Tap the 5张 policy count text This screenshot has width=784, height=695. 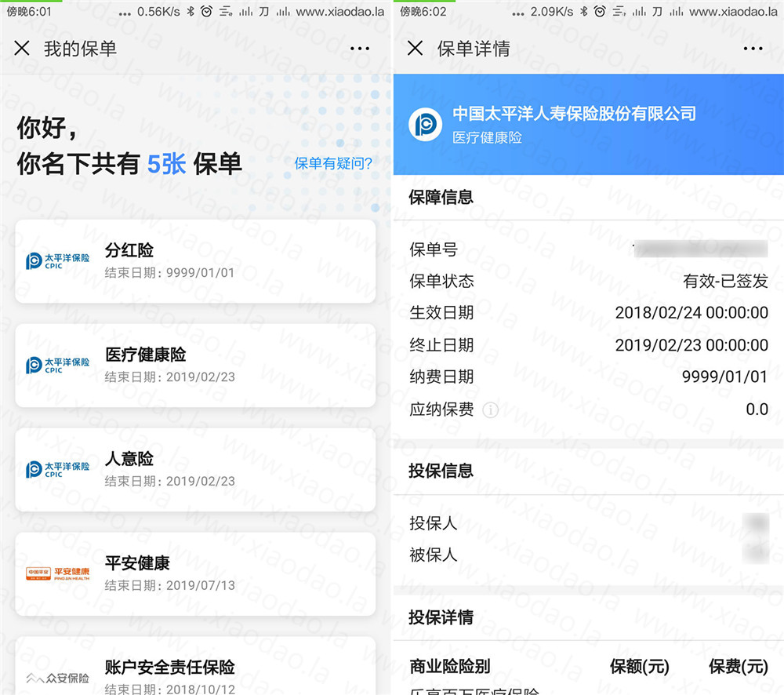pyautogui.click(x=166, y=163)
